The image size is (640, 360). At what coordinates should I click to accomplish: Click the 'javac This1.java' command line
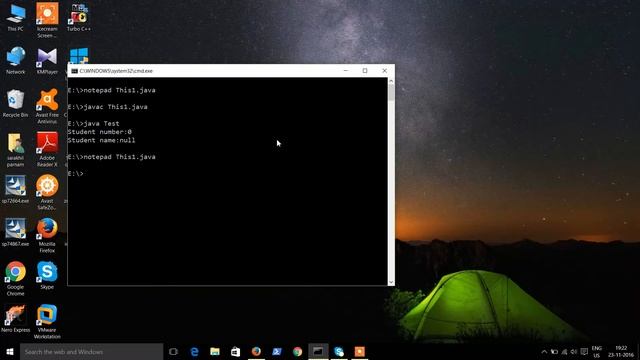click(107, 107)
